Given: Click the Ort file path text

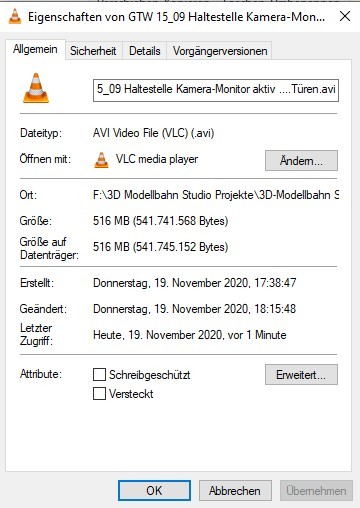Looking at the screenshot, I should 216,195.
